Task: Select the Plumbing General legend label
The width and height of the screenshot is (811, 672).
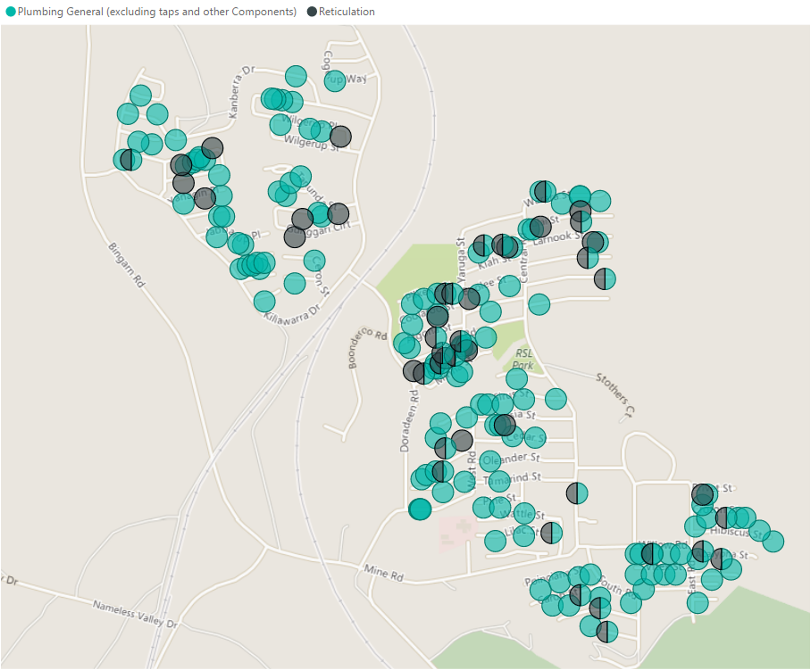Action: 157,11
